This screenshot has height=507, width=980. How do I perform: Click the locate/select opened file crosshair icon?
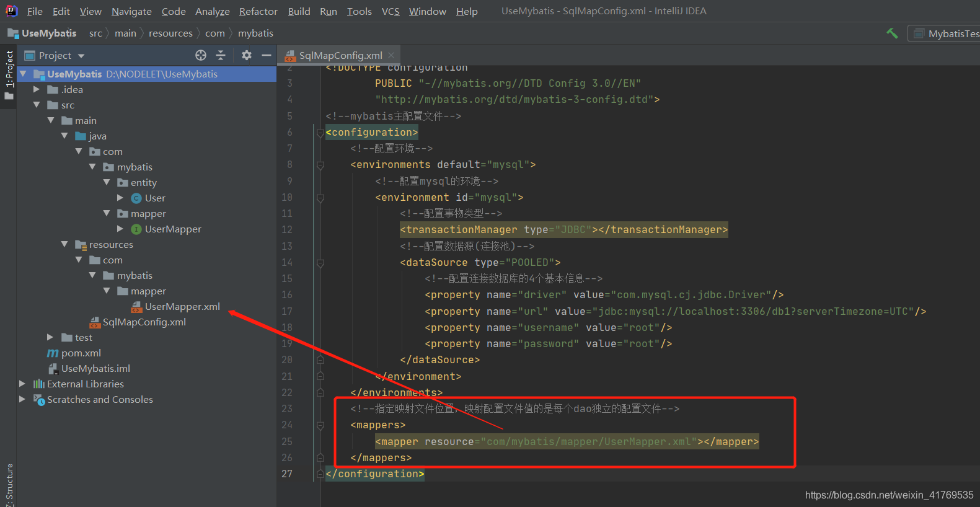pos(201,55)
